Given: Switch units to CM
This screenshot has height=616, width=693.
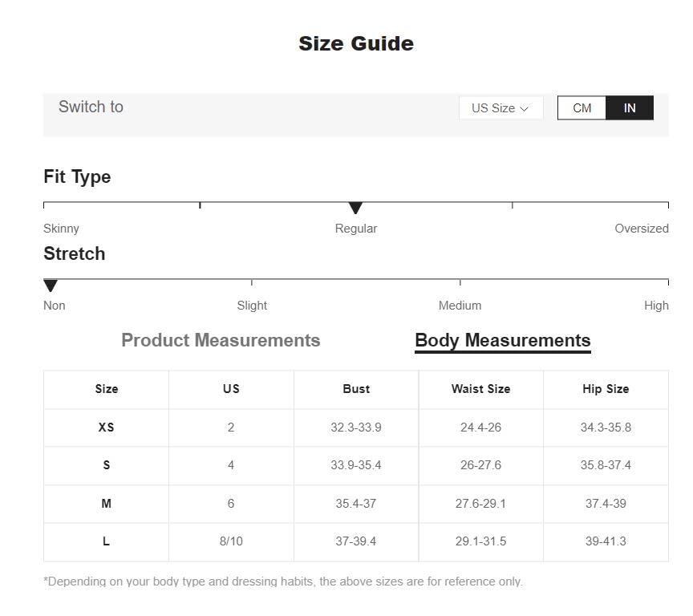Looking at the screenshot, I should [582, 107].
